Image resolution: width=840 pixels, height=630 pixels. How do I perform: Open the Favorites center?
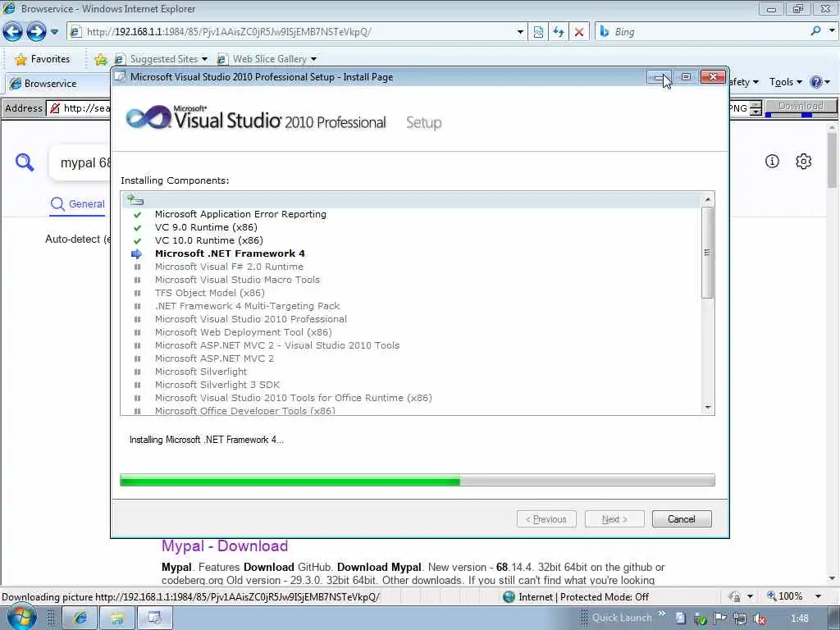pyautogui.click(x=43, y=59)
